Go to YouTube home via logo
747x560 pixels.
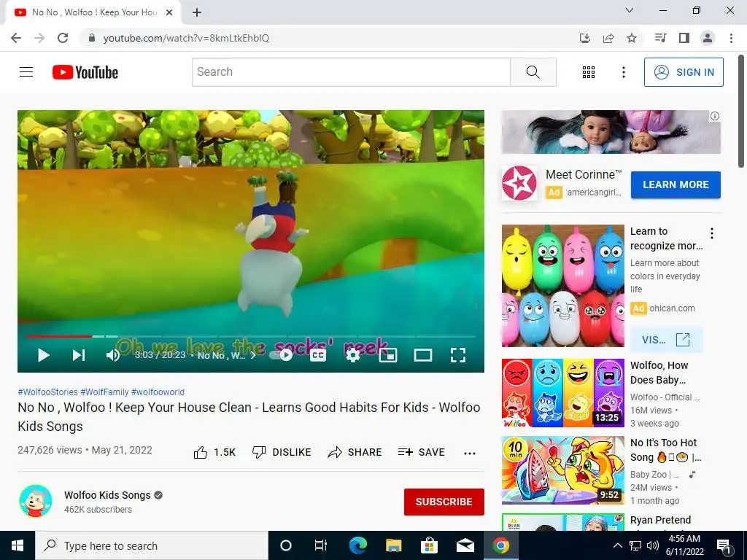click(85, 72)
